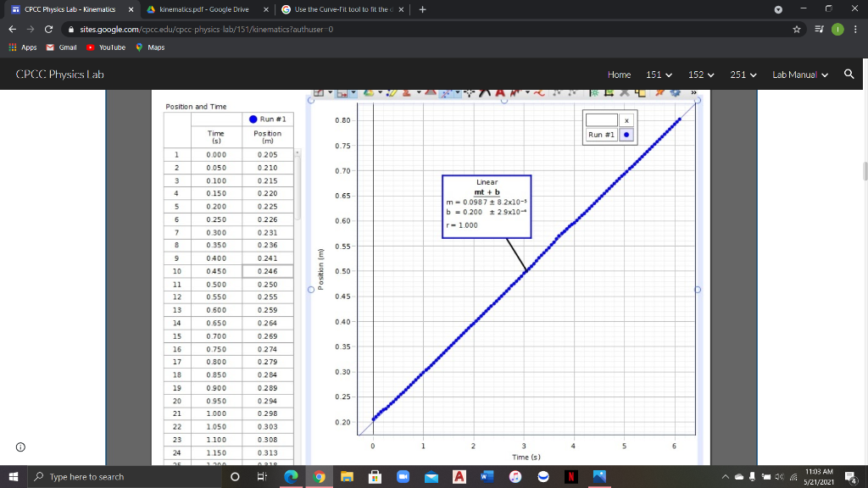Click the statistics sigma icon
This screenshot has height=488, width=868.
click(405, 91)
